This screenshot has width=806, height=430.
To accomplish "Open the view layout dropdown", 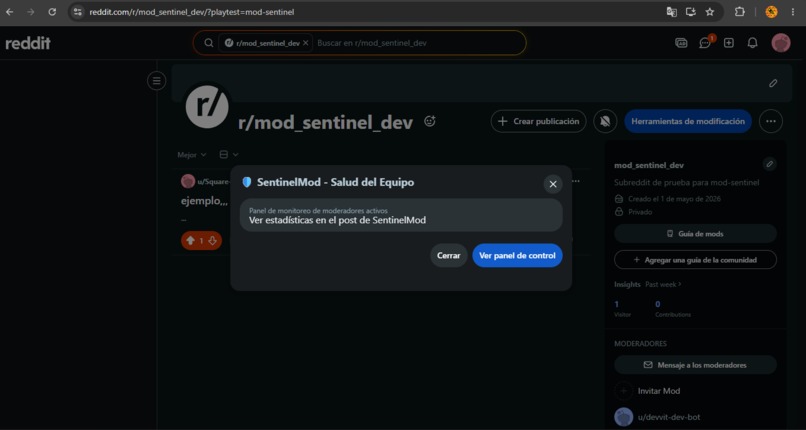I will click(x=229, y=155).
